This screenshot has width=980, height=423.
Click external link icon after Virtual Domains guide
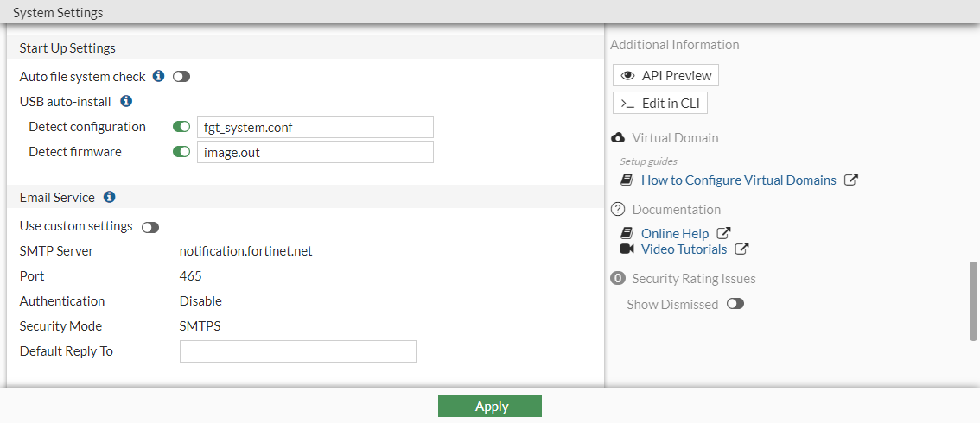click(x=851, y=180)
